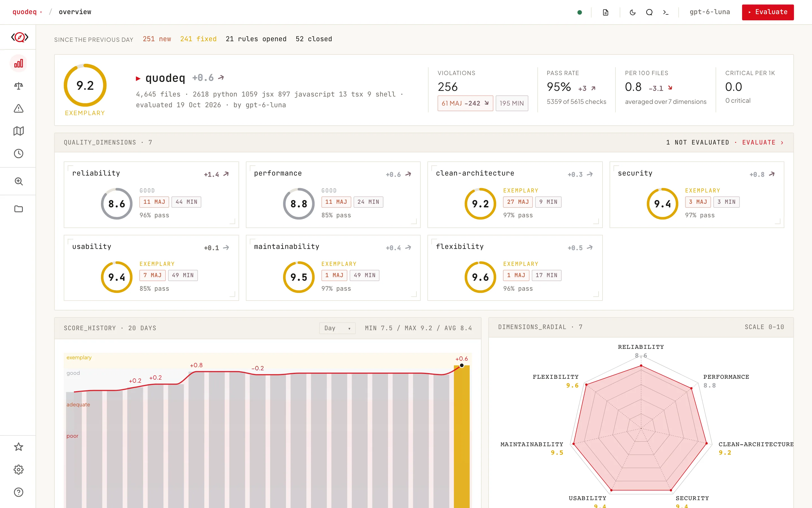Open the settings gear sidebar icon

click(18, 469)
